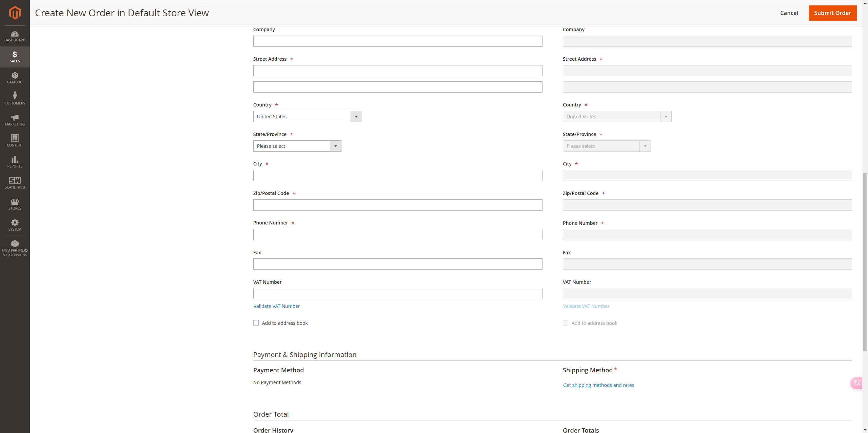Click the billing City input field
This screenshot has width=868, height=433.
(x=397, y=176)
